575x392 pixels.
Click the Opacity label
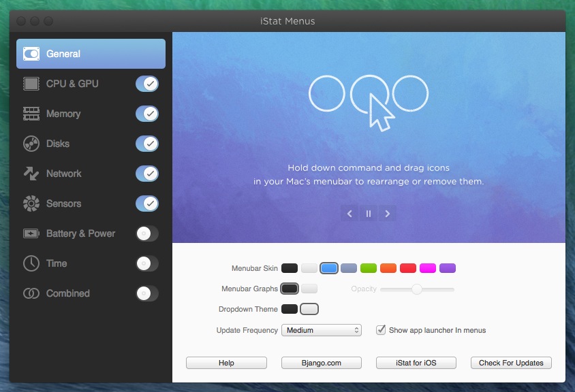(364, 289)
